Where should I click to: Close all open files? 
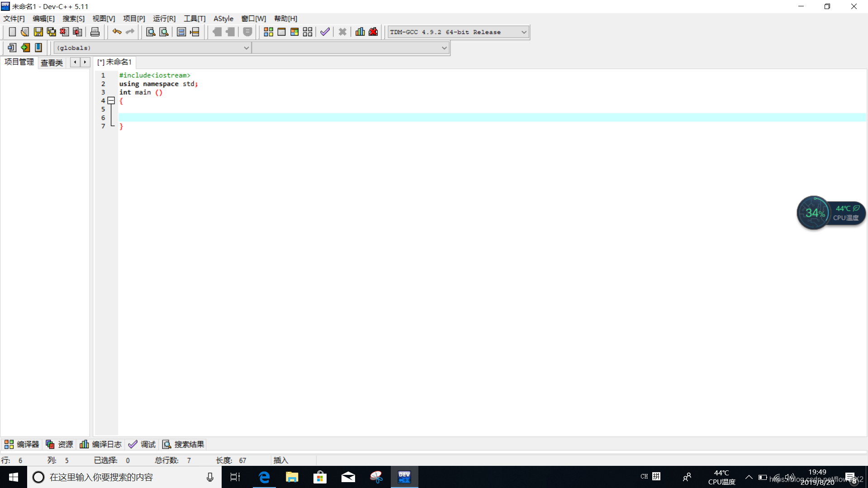77,32
